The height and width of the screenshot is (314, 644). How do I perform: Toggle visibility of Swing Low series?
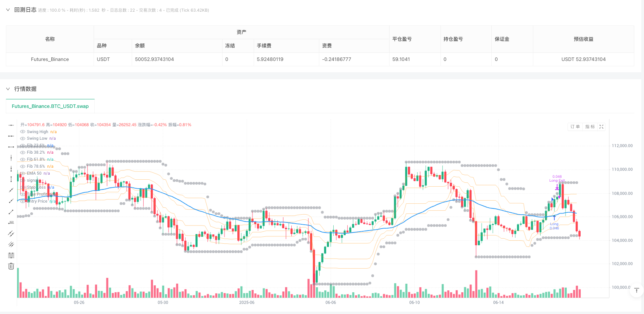[23, 139]
